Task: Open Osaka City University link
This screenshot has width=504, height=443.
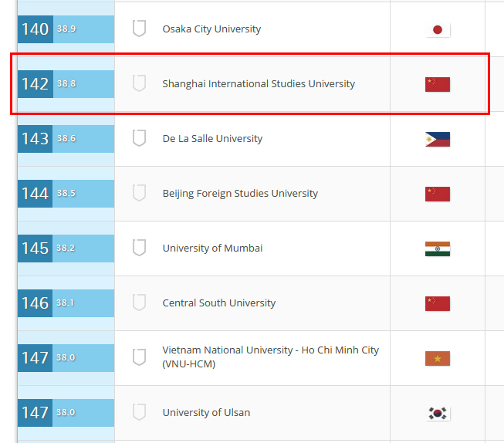Action: (211, 29)
